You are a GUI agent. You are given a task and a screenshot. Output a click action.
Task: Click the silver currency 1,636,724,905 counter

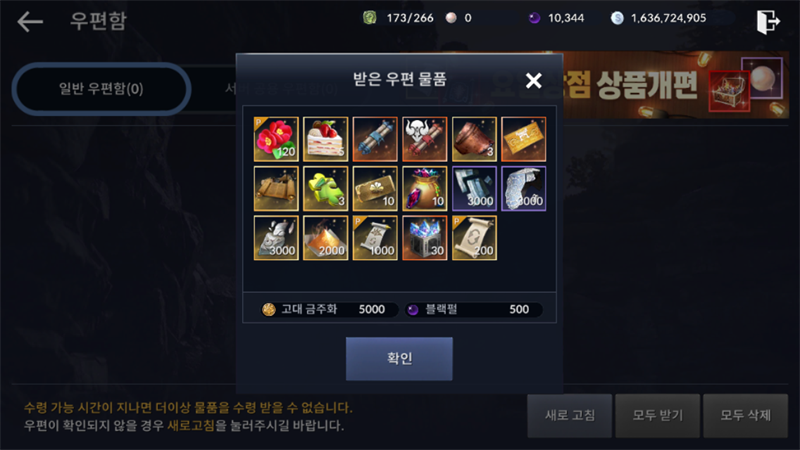click(659, 18)
